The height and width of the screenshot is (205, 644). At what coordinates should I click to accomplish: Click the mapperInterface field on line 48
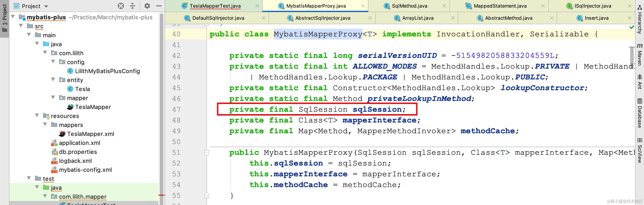379,120
